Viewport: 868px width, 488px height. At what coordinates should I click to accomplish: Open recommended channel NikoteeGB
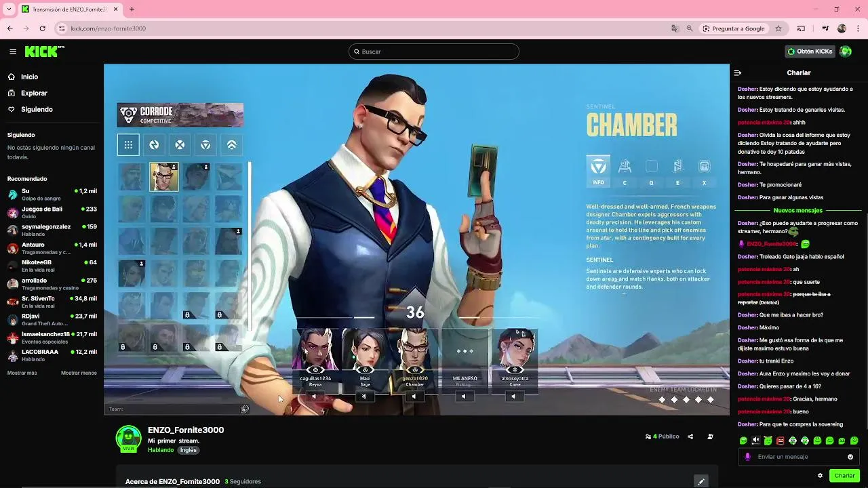[x=52, y=266]
